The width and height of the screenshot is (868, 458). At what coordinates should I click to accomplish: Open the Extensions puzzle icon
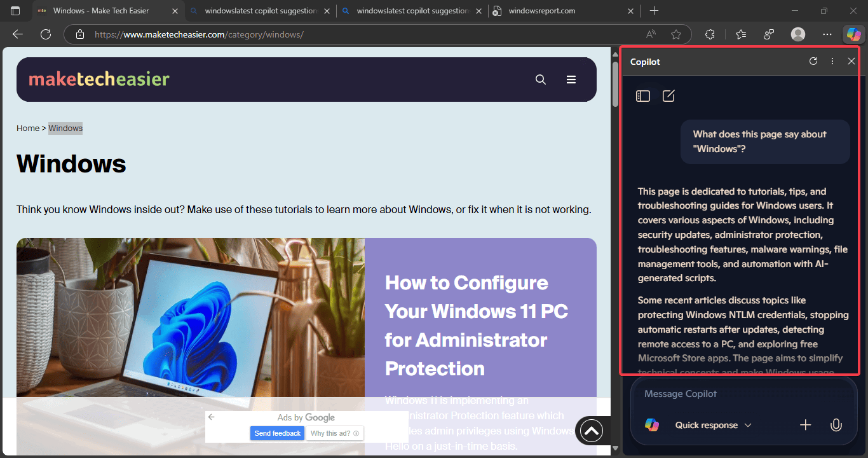point(710,34)
